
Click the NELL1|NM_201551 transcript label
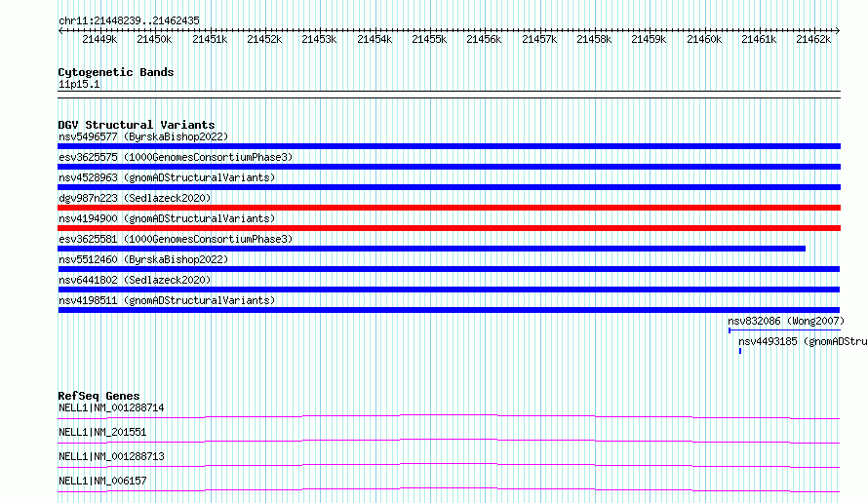click(x=102, y=432)
